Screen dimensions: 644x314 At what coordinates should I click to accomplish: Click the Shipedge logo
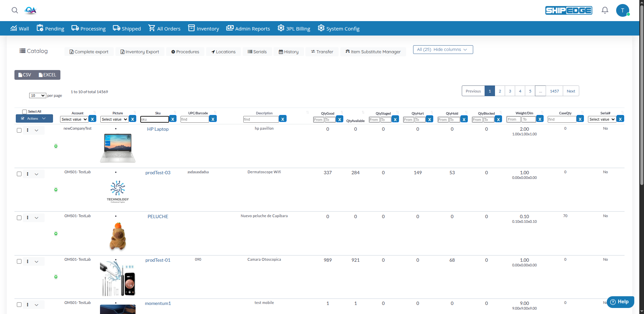click(x=568, y=10)
